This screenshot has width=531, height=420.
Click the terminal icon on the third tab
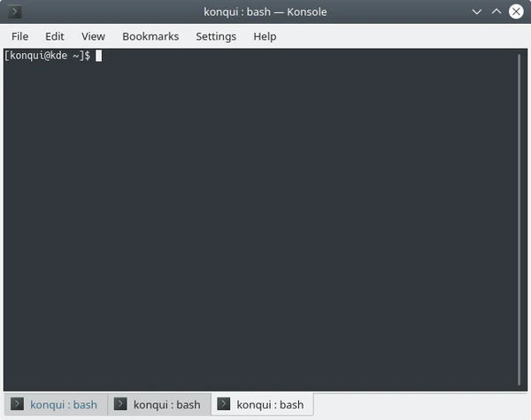tap(224, 405)
